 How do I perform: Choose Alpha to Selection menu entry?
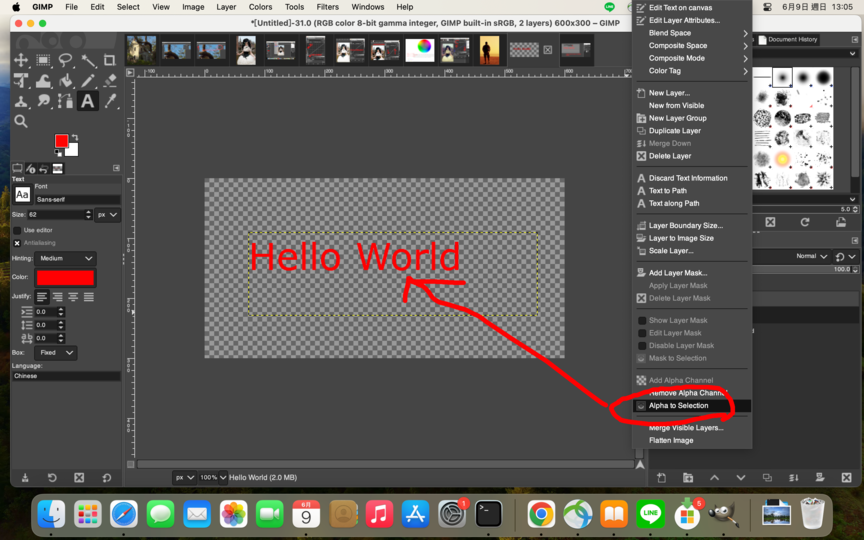point(678,406)
